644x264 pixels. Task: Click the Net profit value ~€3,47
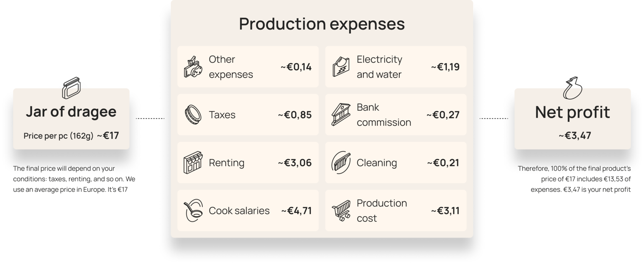572,136
